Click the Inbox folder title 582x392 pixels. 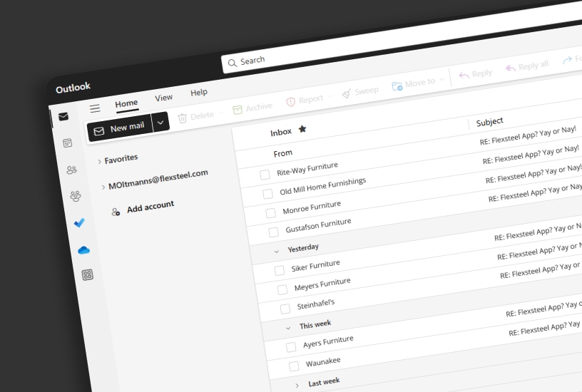[x=281, y=133]
